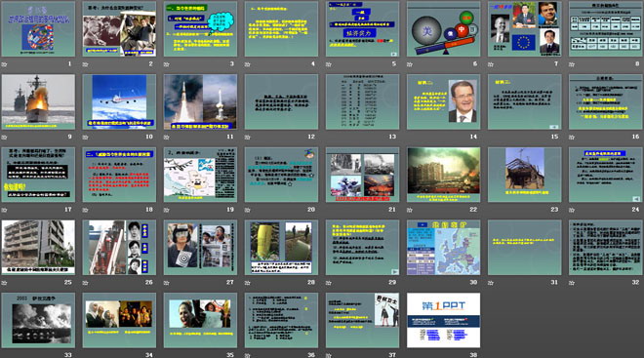This screenshot has height=358, width=644.
Task: Select slide 14 with man's portrait
Action: tap(444, 101)
